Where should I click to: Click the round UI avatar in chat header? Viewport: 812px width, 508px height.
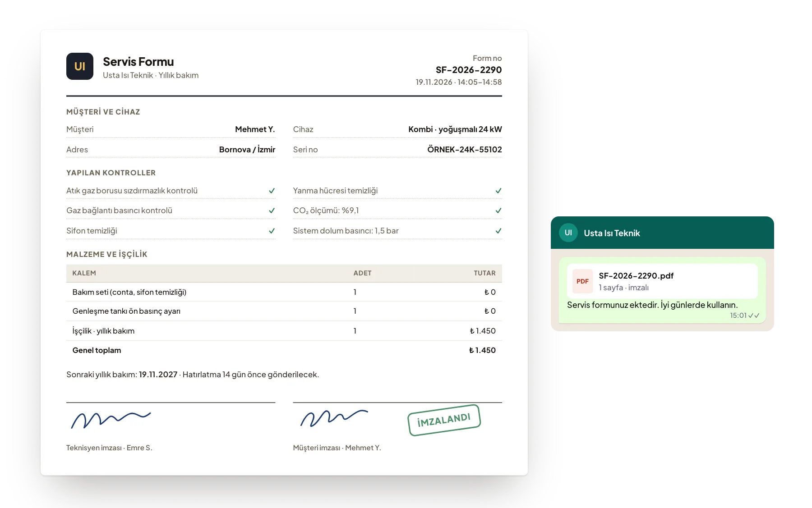coord(568,233)
